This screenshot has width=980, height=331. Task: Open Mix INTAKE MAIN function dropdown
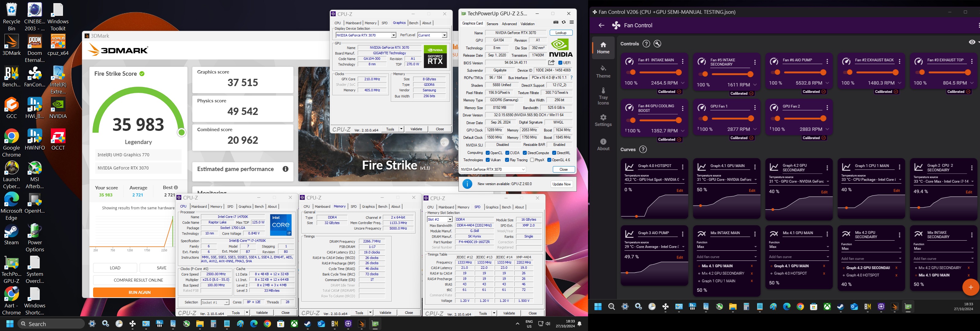point(726,247)
